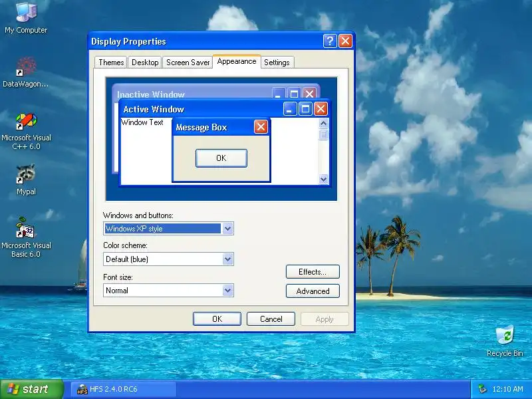The width and height of the screenshot is (532, 399).
Task: Select the Appearance tab
Action: (237, 61)
